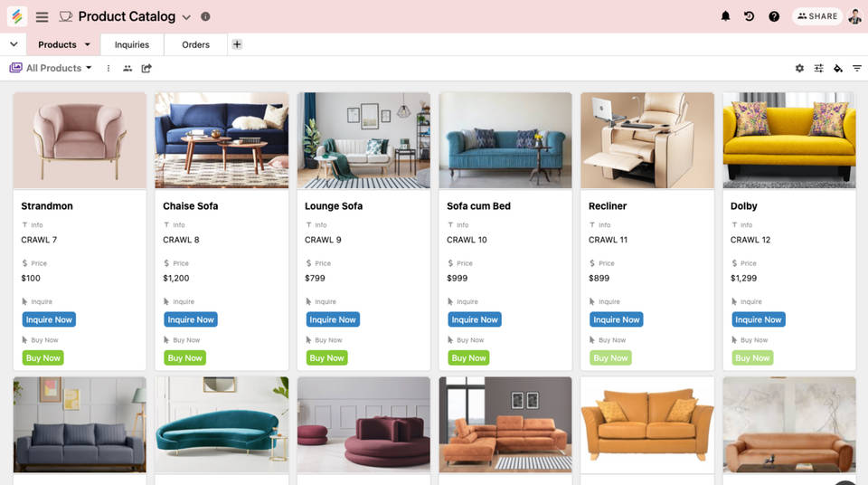Click Inquire Now on Strandmon card
The width and height of the screenshot is (868, 485).
click(x=49, y=319)
